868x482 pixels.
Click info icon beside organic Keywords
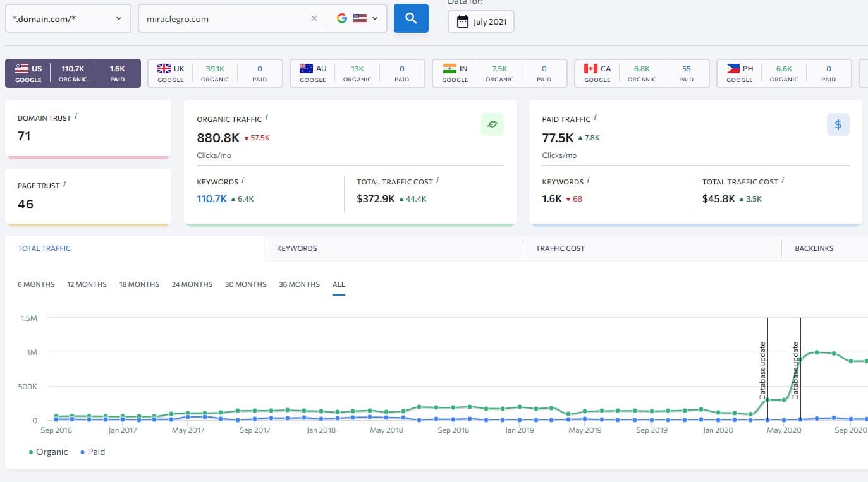[243, 180]
